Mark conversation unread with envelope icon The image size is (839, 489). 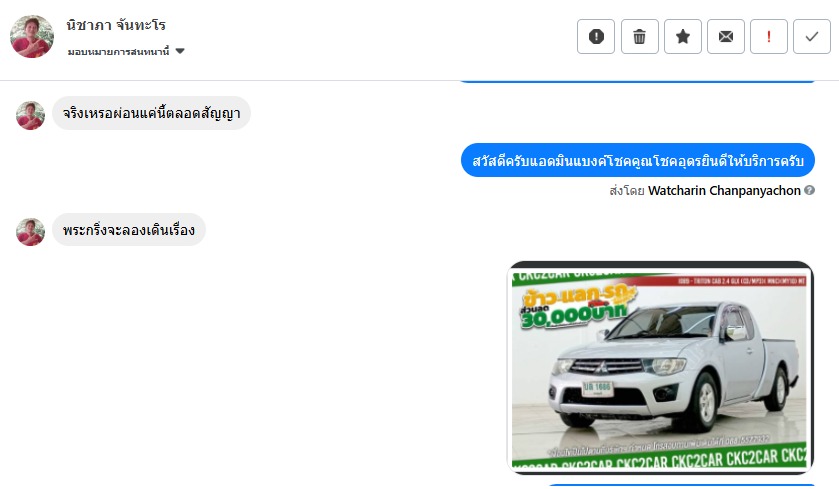[x=726, y=36]
